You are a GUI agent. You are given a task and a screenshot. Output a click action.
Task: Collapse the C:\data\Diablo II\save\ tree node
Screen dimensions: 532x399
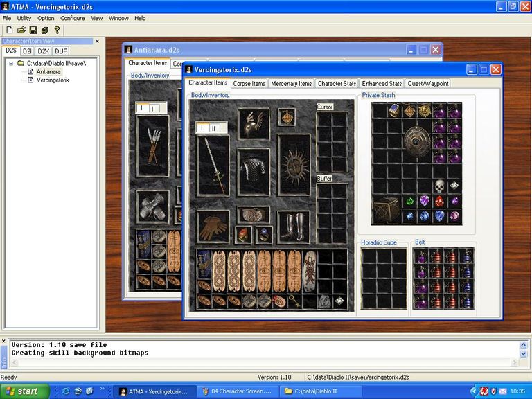click(11, 64)
